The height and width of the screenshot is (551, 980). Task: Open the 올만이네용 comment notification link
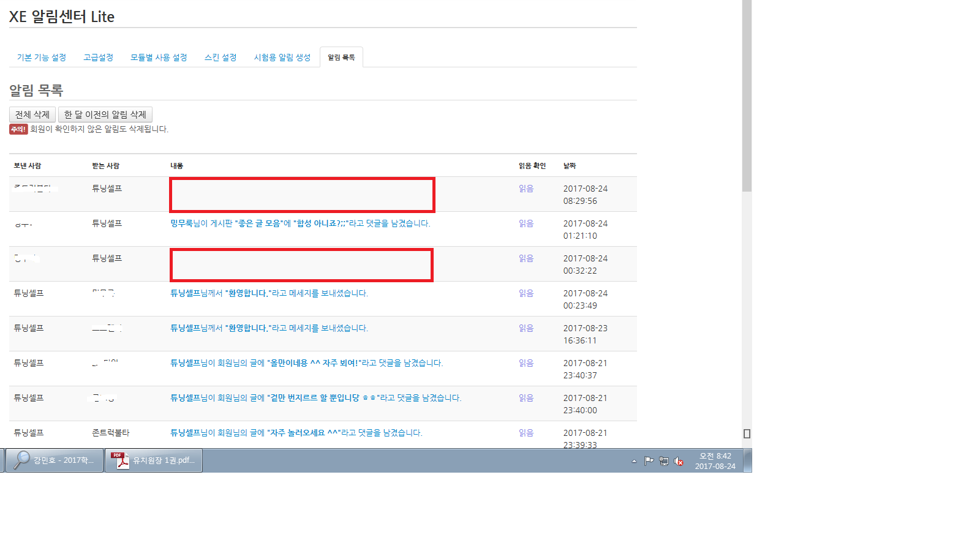pyautogui.click(x=306, y=363)
